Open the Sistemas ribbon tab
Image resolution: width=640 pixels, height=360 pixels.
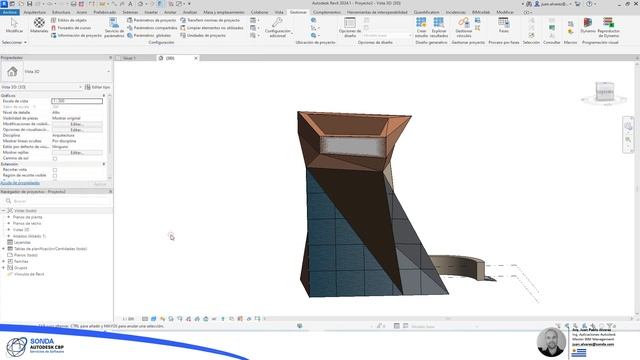coord(130,12)
